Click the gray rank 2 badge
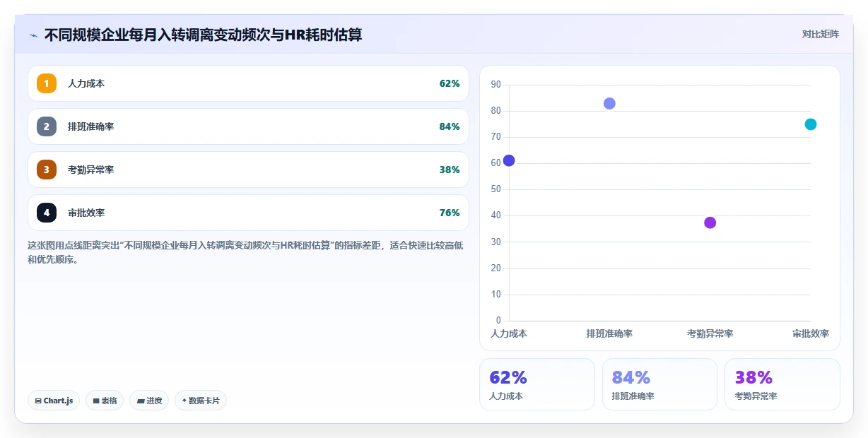 47,126
